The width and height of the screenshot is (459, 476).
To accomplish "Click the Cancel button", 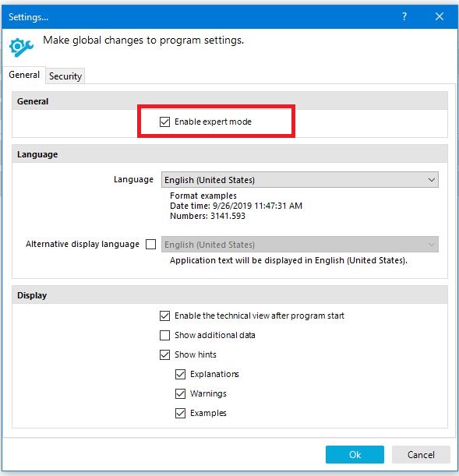I will 421,454.
